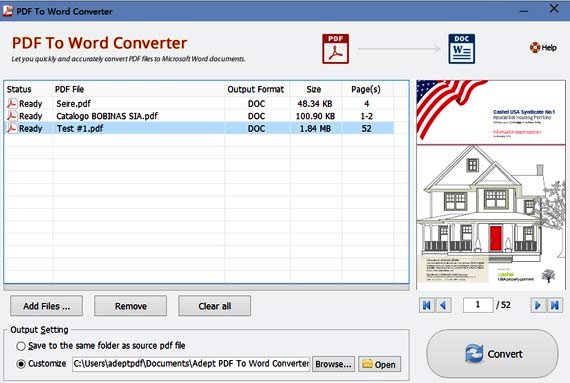Click the pages cell showing 52 in the Test #1.pdf row

(x=366, y=128)
